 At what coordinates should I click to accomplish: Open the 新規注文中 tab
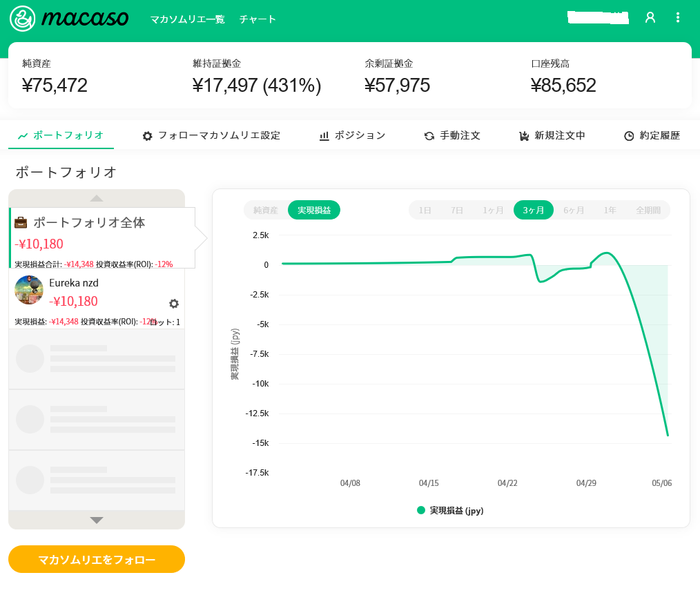tap(552, 136)
